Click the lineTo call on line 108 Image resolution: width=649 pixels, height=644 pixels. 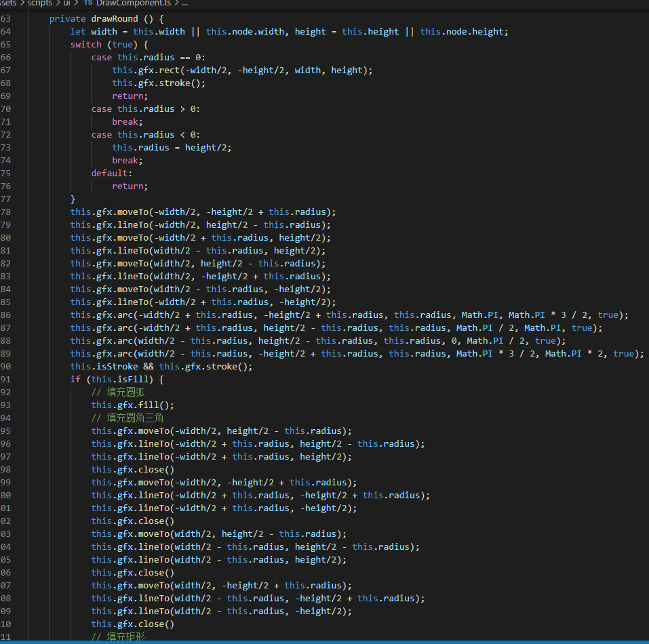pos(258,598)
